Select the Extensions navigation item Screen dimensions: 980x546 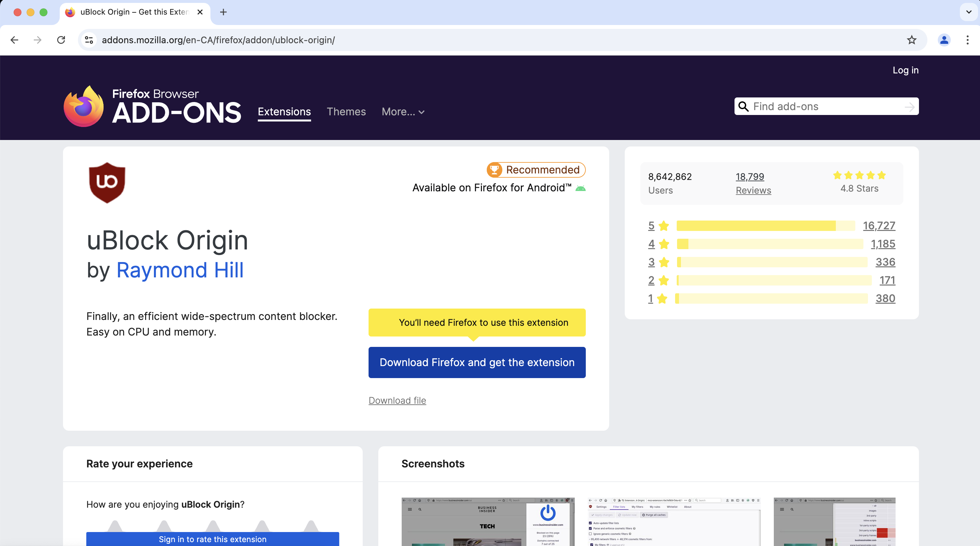[x=284, y=112]
